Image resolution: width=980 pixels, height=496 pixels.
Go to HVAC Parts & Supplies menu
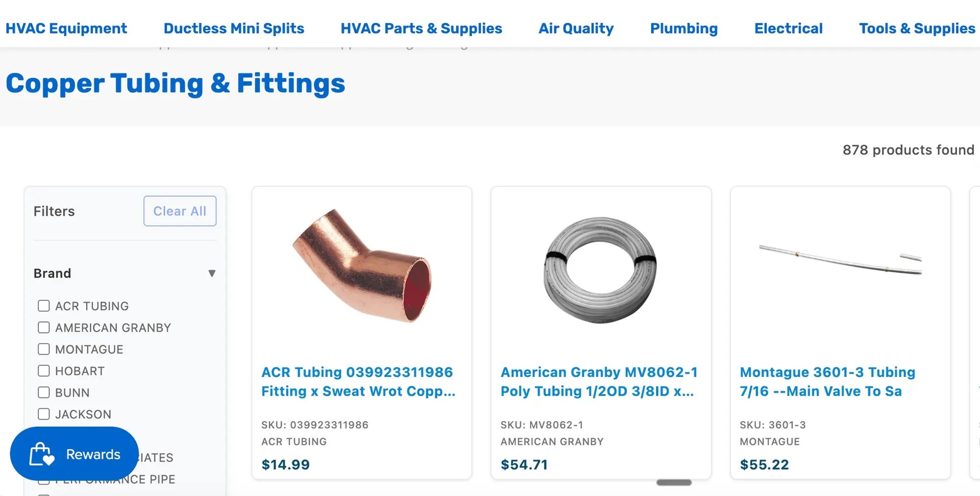(x=421, y=28)
